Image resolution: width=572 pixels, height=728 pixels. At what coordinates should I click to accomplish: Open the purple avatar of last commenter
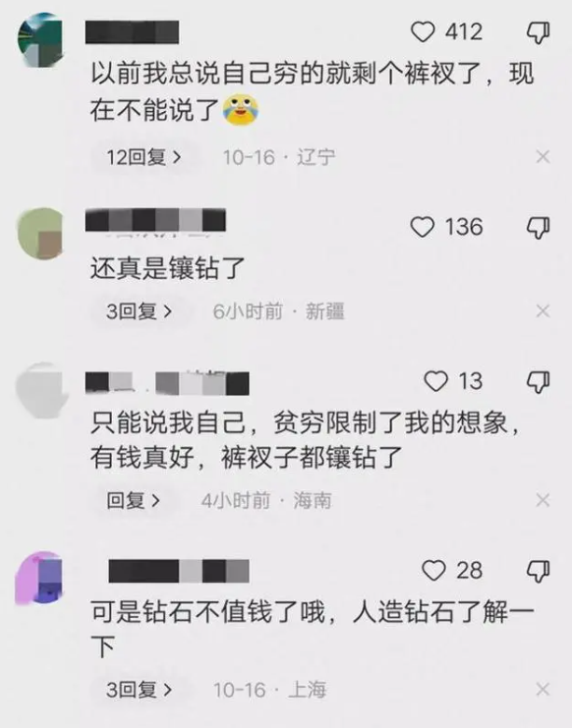(x=39, y=578)
